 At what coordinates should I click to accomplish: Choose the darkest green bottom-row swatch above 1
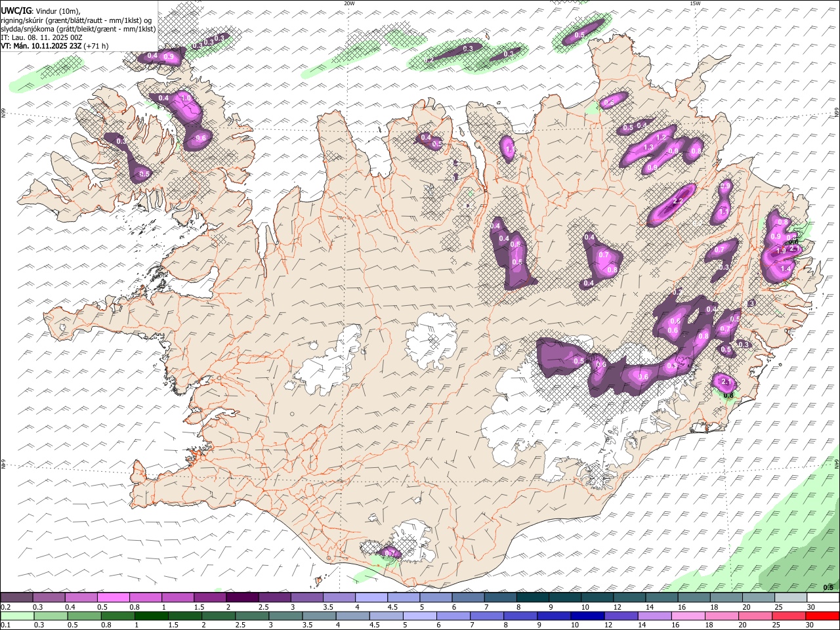152,616
